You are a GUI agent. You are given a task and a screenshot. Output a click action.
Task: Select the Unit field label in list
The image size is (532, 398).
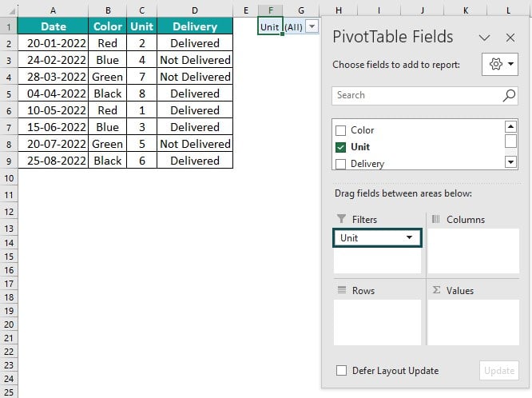point(360,147)
